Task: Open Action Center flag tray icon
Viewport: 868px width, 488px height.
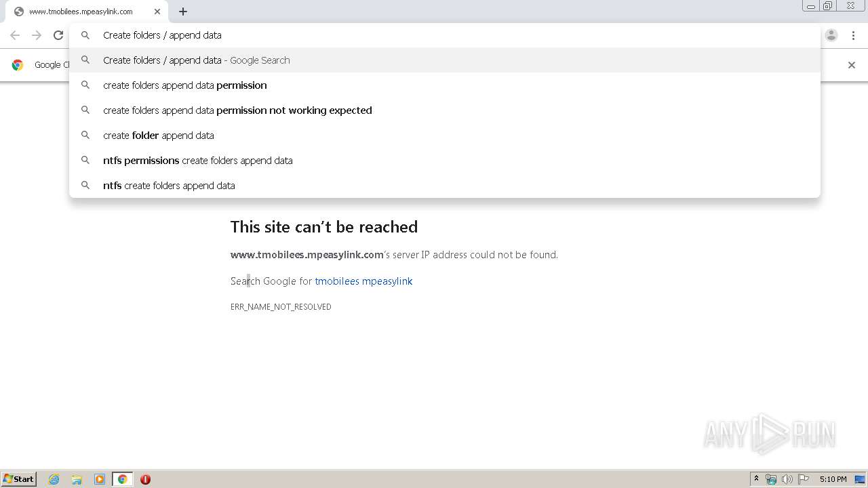Action: 803,479
